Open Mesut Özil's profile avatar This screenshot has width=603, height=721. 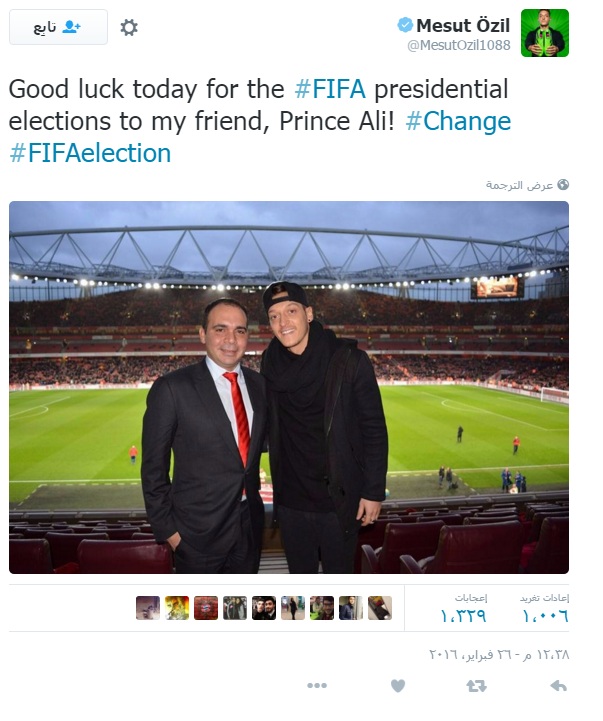point(544,33)
